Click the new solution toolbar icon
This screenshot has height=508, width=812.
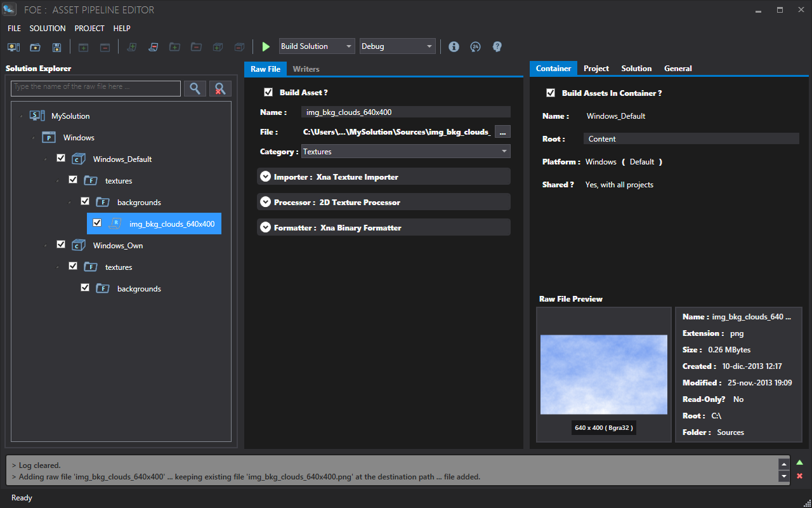(13, 46)
